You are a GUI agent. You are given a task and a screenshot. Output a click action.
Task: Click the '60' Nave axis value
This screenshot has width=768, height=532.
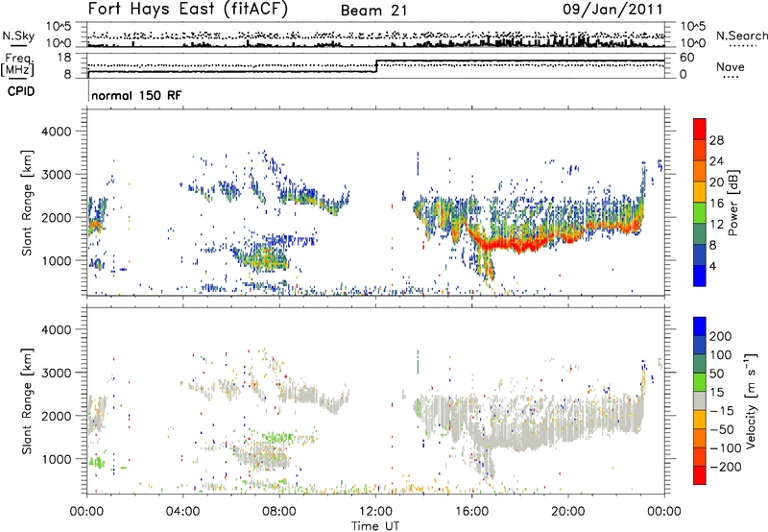coord(687,58)
